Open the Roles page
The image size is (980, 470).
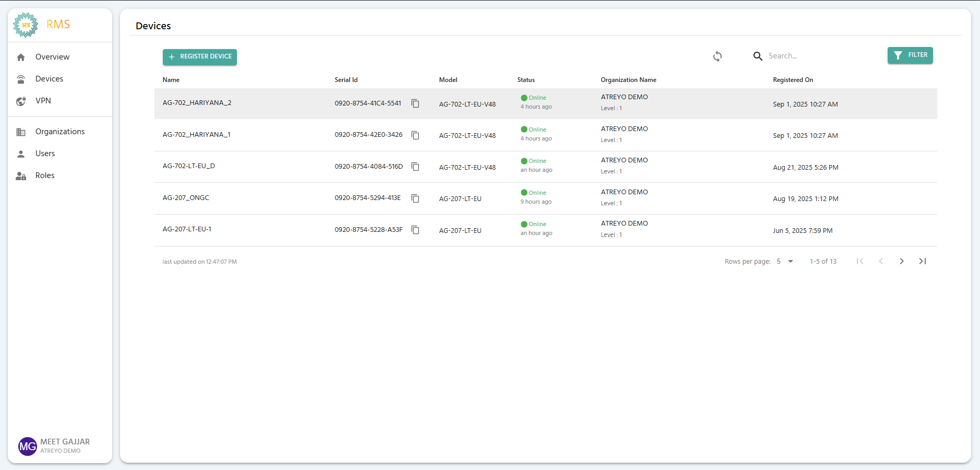pos(45,175)
